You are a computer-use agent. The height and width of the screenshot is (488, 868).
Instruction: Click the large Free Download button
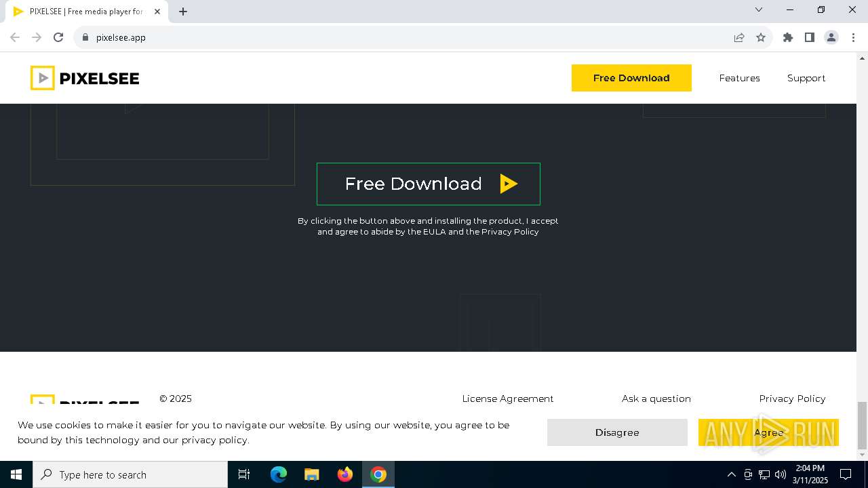pos(429,184)
